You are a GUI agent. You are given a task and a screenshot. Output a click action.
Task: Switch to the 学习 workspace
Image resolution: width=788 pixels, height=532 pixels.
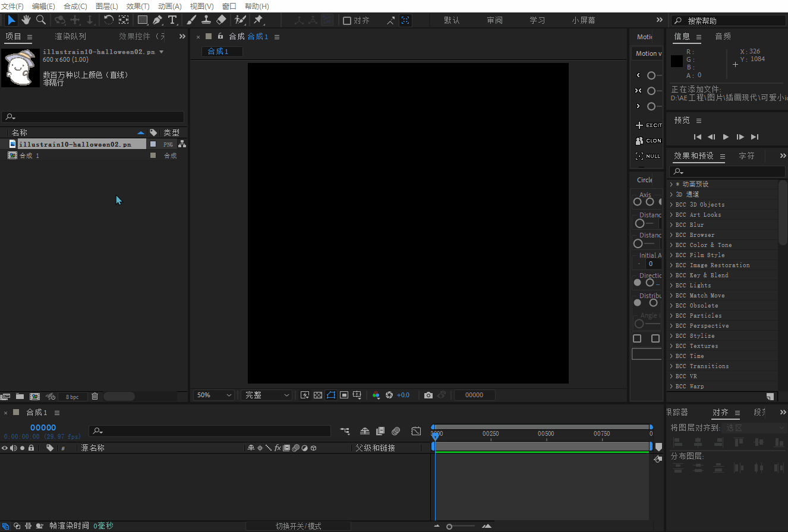coord(537,20)
